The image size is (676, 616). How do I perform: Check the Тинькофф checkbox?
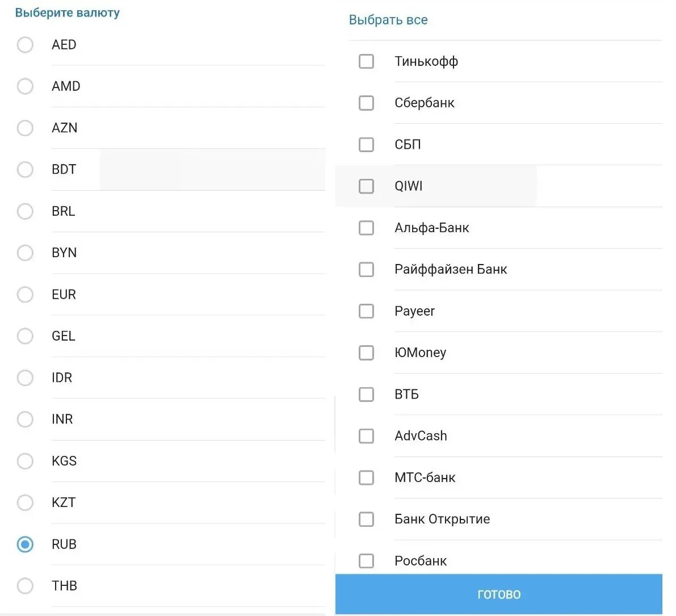tap(367, 61)
